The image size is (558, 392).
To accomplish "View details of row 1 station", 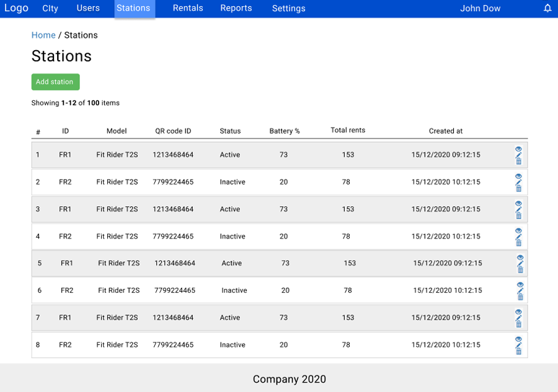I will (x=518, y=149).
